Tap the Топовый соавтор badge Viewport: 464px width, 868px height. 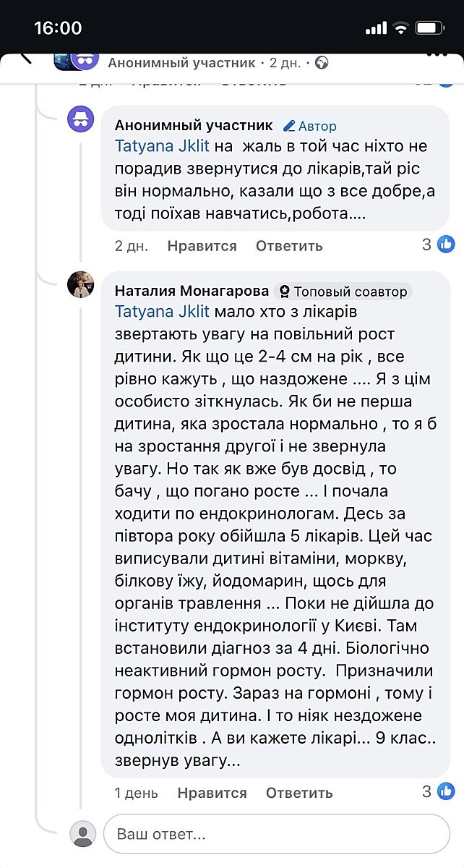(344, 292)
